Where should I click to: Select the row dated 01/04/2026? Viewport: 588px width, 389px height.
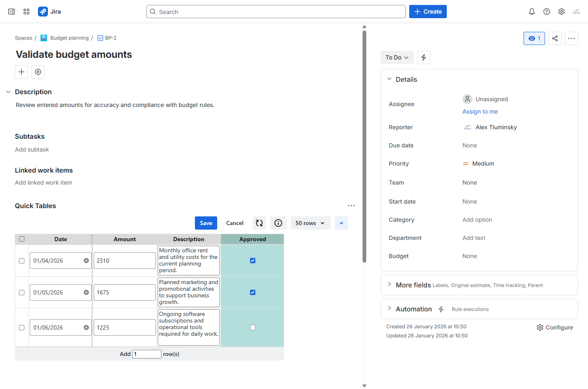(x=22, y=261)
